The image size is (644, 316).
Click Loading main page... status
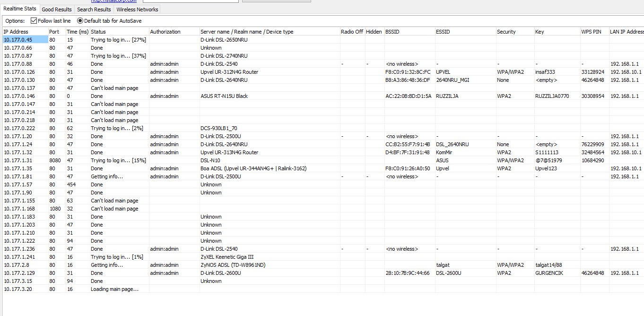pos(114,289)
